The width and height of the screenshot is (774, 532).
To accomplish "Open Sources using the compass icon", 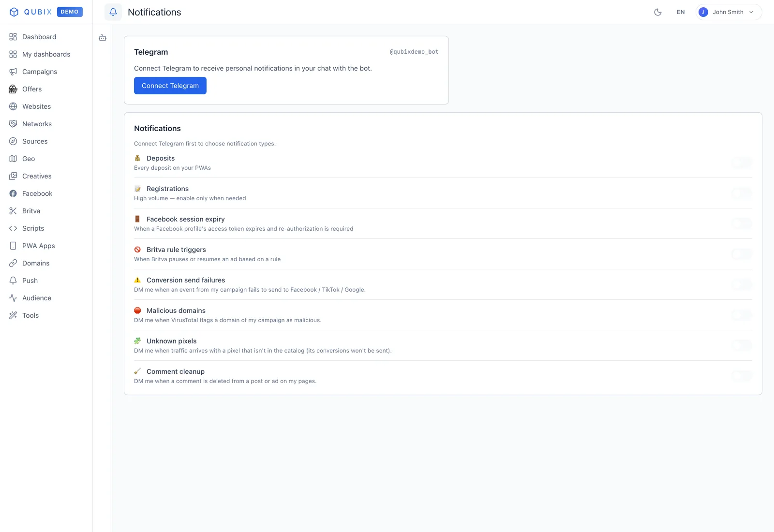I will pos(13,141).
